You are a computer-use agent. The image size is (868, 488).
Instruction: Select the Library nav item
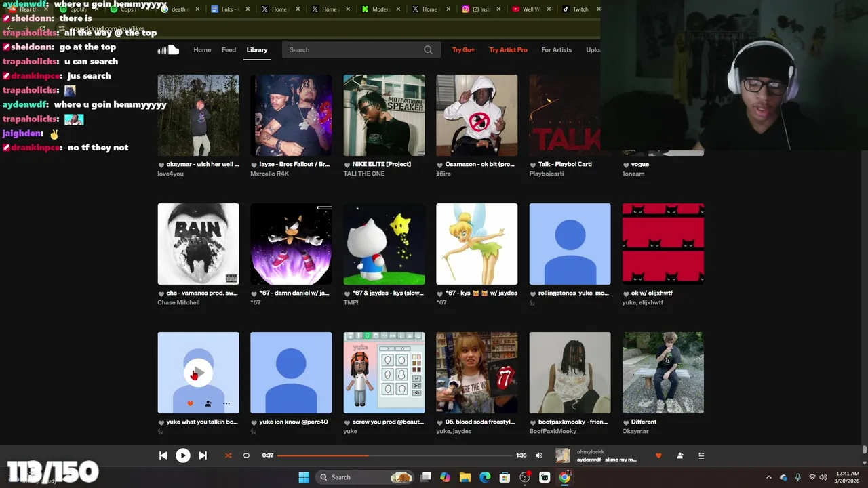[x=257, y=49]
